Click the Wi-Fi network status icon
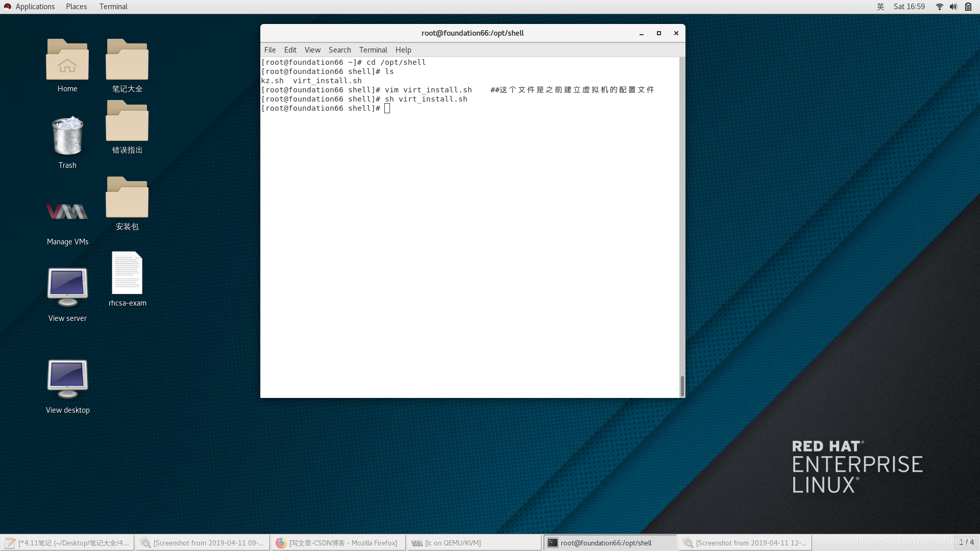Viewport: 980px width, 551px height. coord(939,7)
